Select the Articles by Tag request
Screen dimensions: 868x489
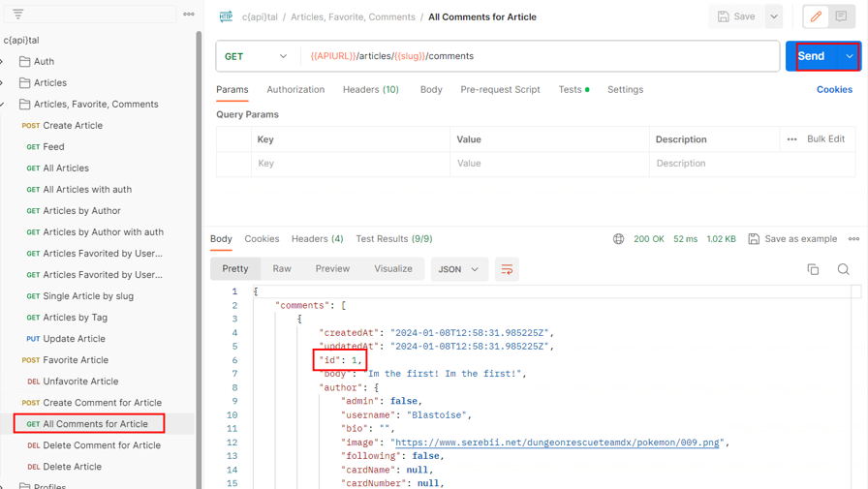pos(76,318)
